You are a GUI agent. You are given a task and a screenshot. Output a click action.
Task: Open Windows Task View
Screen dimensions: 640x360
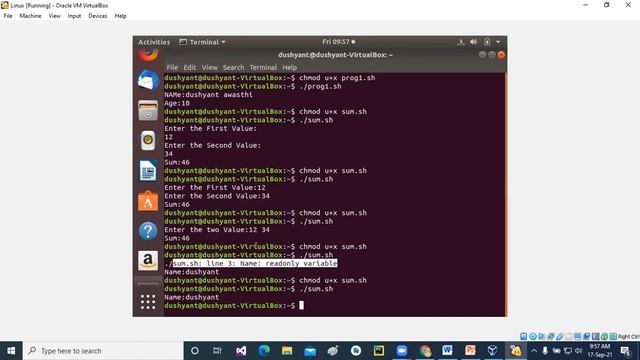(217, 351)
